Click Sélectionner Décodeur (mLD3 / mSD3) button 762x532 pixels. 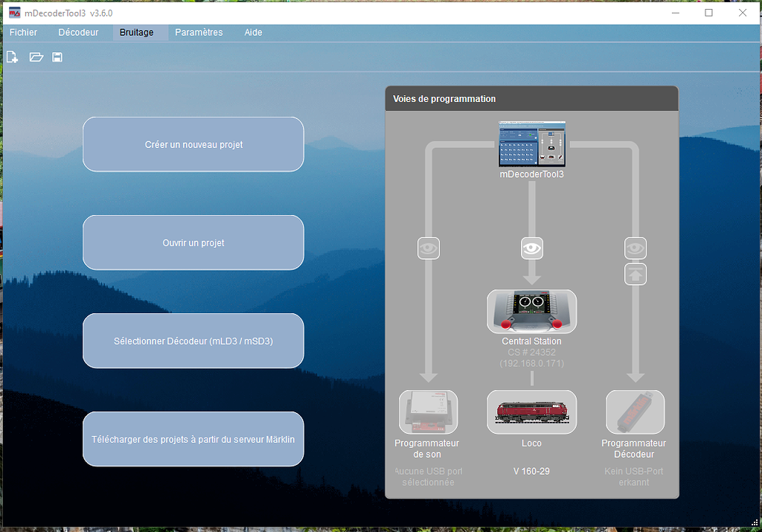click(x=193, y=341)
